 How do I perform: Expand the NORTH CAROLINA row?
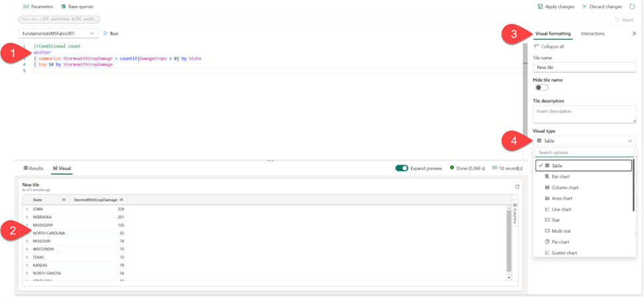click(26, 233)
